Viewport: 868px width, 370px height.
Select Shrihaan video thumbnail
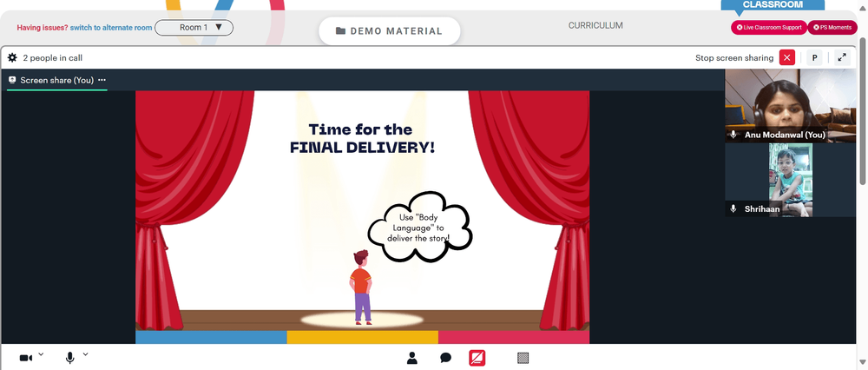(791, 180)
